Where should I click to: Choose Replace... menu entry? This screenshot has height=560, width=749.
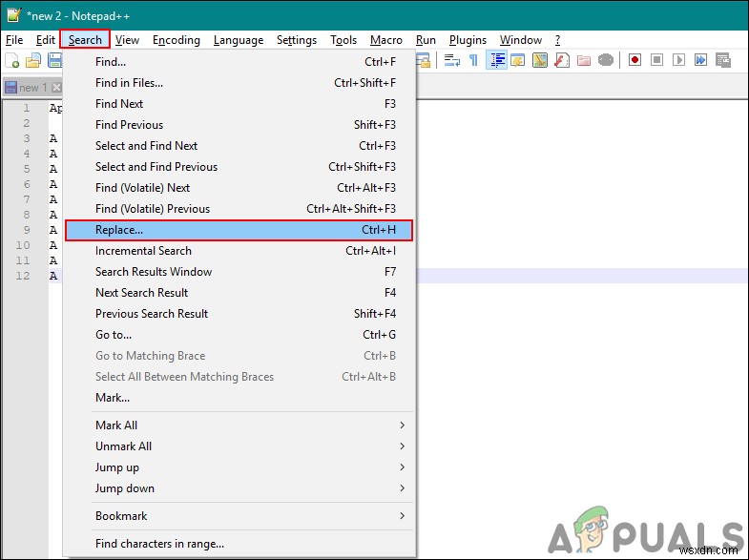pos(239,230)
